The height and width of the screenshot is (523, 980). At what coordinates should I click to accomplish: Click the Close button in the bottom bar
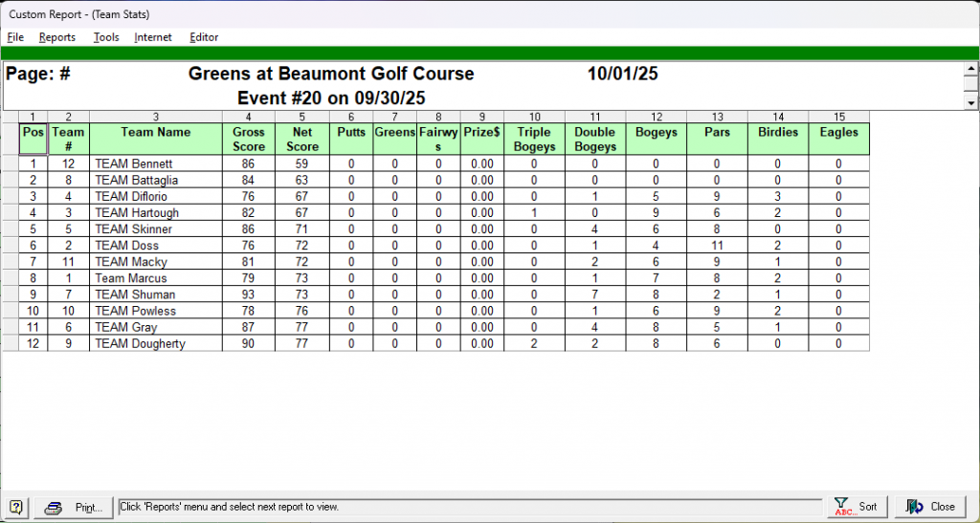930,507
